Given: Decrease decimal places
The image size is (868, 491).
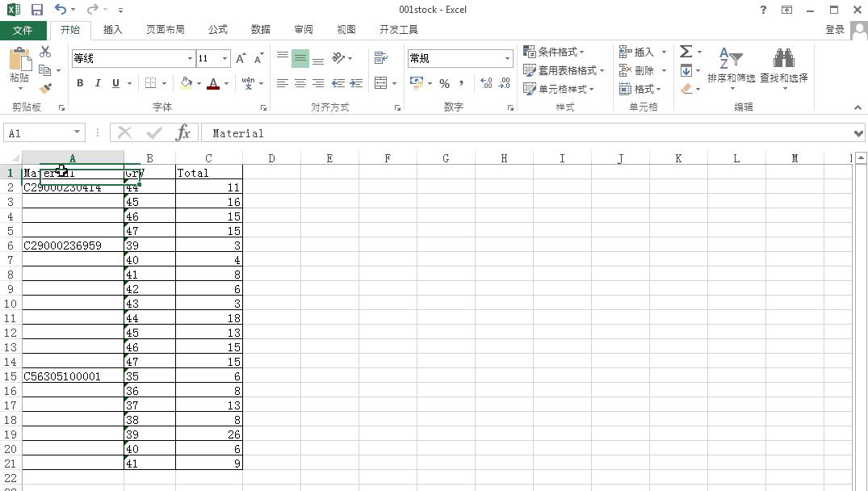Looking at the screenshot, I should click(x=505, y=83).
